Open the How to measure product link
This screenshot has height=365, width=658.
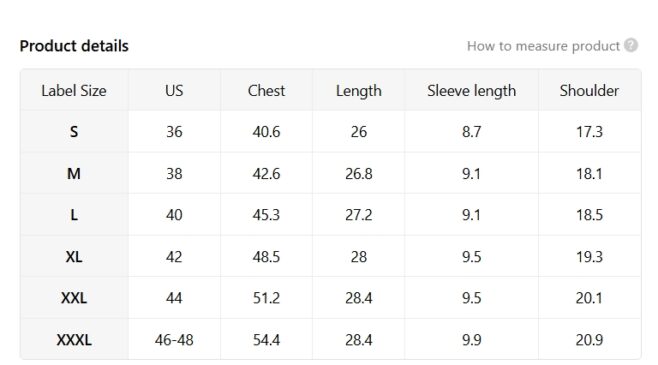543,46
